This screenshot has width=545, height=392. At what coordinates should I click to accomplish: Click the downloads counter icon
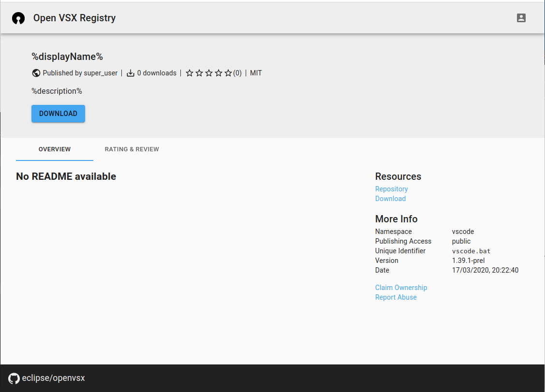tap(130, 73)
